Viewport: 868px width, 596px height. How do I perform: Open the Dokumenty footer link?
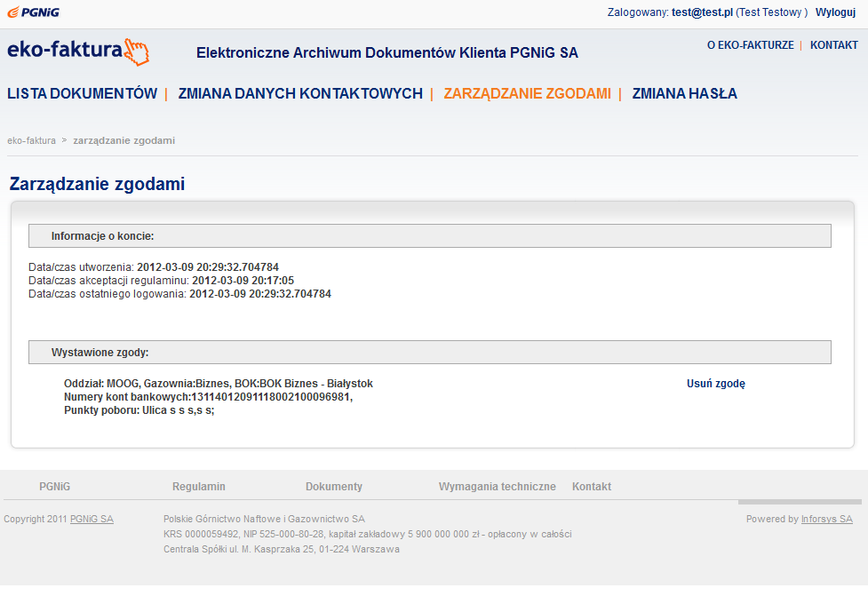tap(334, 487)
